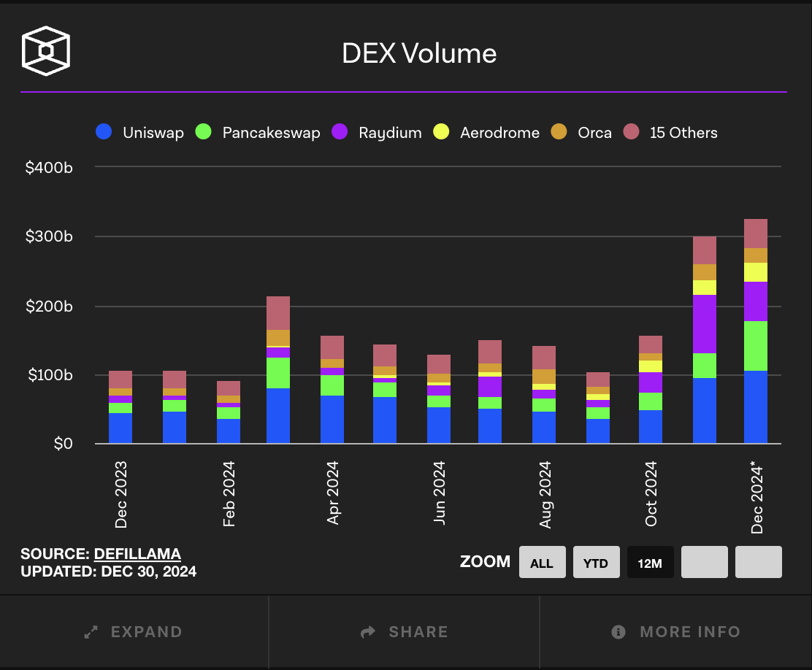Click the 15 Others legend label

coord(683,133)
